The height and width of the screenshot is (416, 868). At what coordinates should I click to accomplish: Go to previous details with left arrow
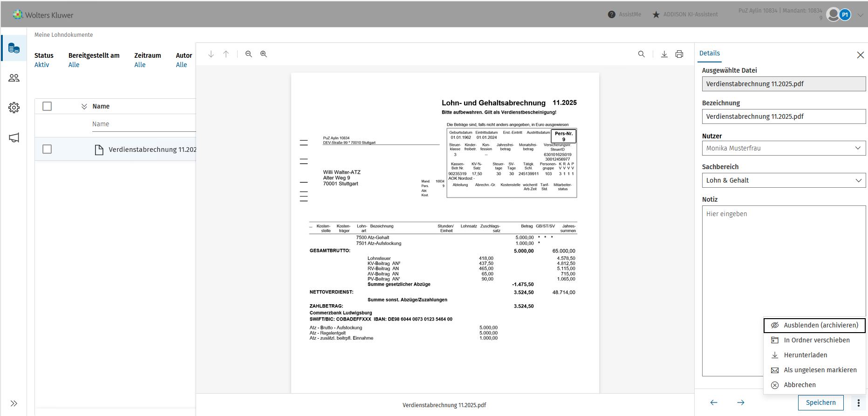click(x=714, y=402)
